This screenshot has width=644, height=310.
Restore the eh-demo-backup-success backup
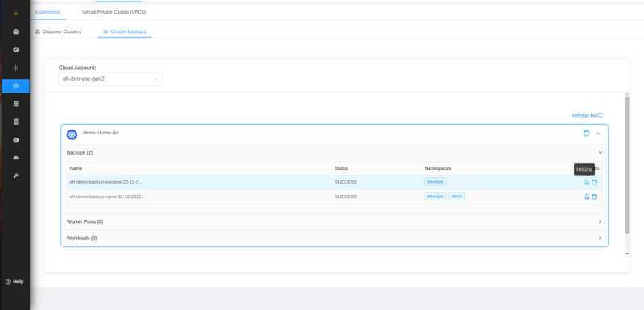[587, 182]
